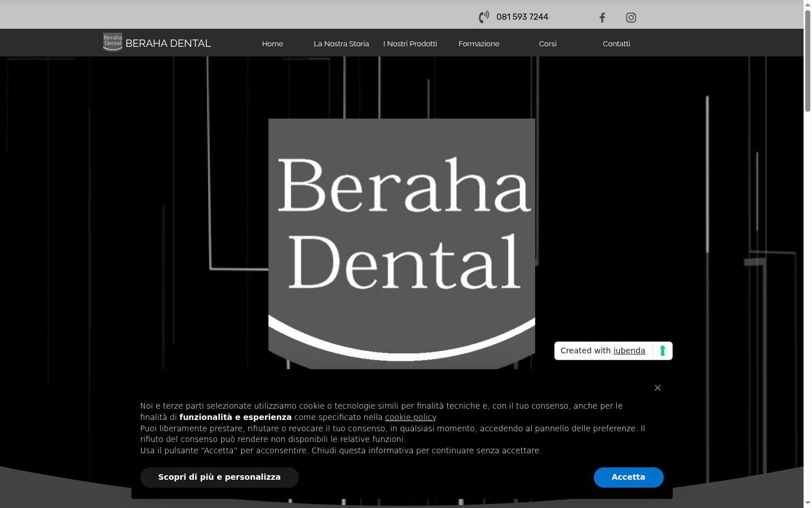Navigate to Contatti page
Screen dimensions: 812x508
[616, 43]
